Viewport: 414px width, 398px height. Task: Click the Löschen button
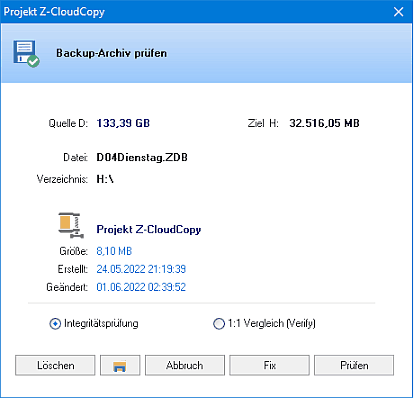coord(55,366)
